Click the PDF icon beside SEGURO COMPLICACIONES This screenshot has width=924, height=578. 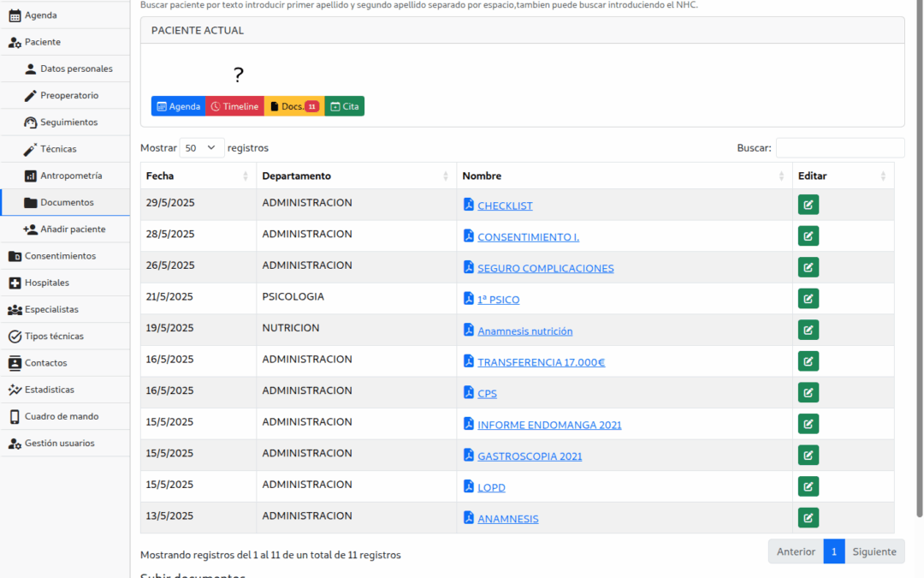pos(469,266)
